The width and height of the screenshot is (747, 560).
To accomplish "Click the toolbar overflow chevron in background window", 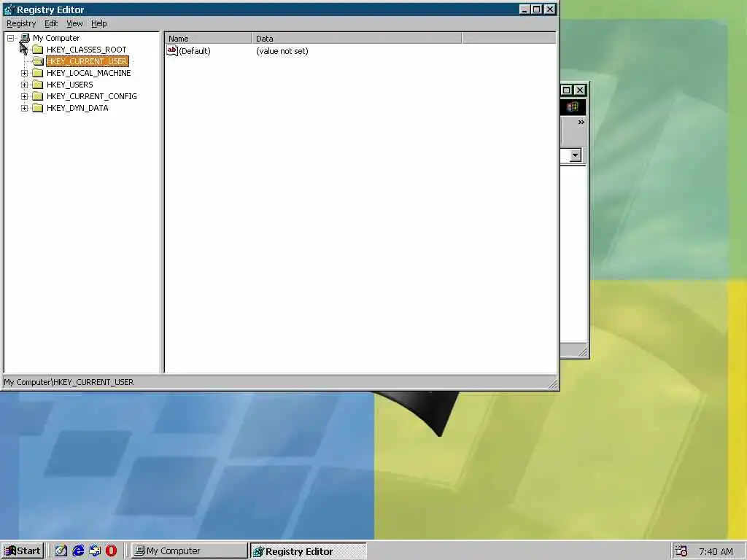I will point(581,122).
